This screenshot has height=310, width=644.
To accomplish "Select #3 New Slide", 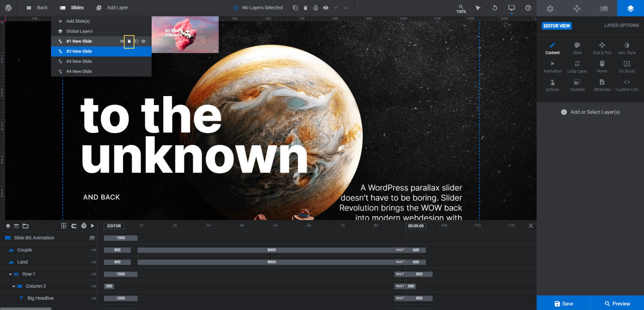I will click(101, 62).
